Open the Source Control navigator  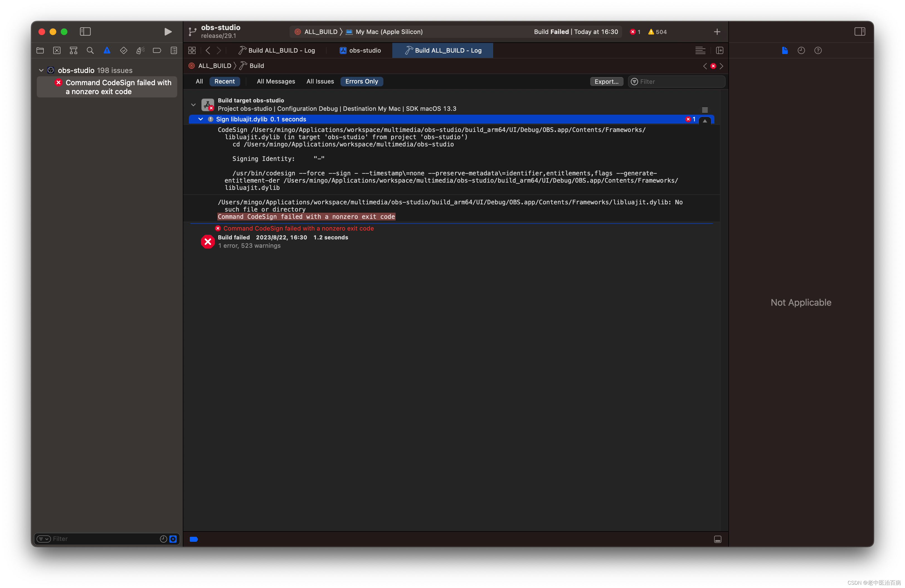pos(57,50)
